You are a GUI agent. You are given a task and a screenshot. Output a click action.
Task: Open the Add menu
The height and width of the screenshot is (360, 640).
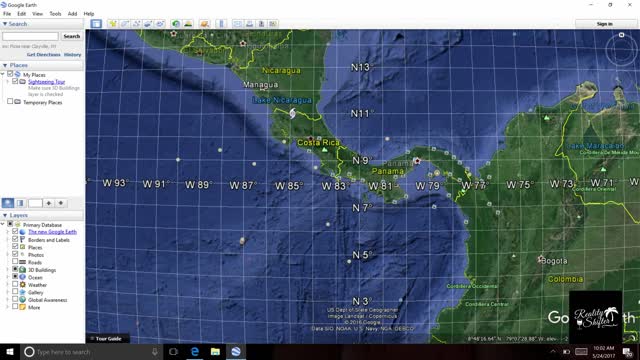coord(72,13)
